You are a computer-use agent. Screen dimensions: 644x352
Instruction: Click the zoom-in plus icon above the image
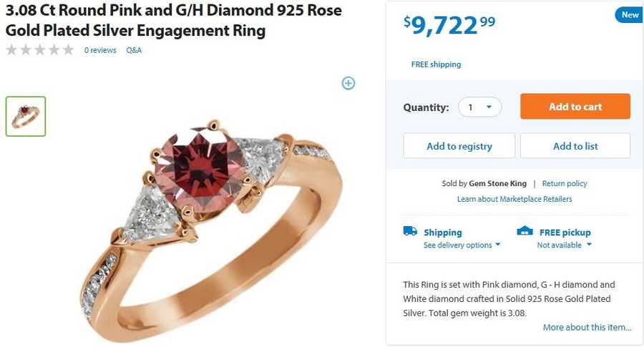(x=348, y=83)
